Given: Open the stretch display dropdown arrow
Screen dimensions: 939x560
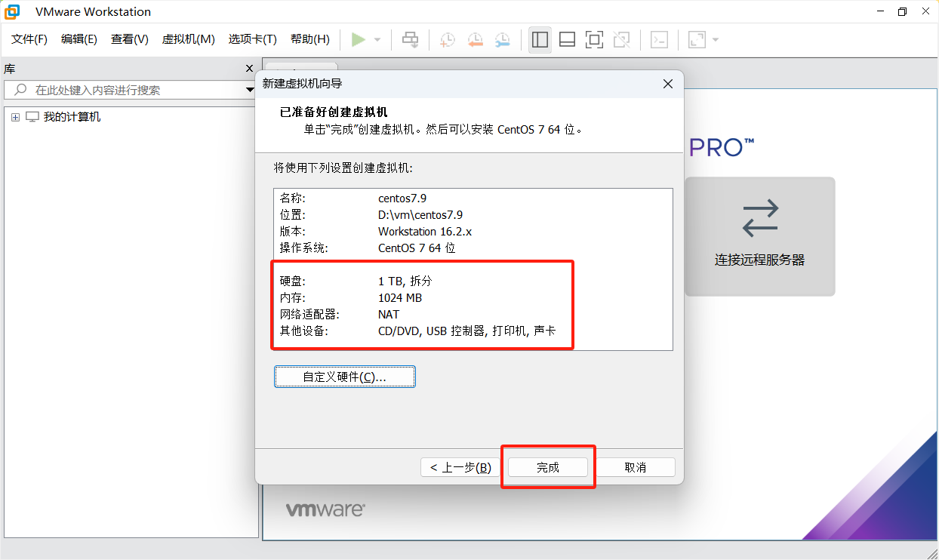Looking at the screenshot, I should pyautogui.click(x=716, y=40).
